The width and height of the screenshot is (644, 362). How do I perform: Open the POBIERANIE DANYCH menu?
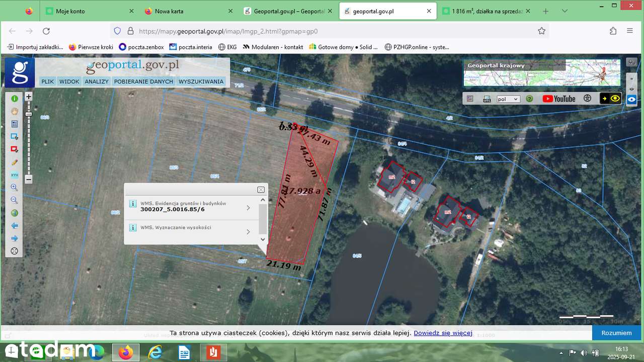(x=143, y=81)
